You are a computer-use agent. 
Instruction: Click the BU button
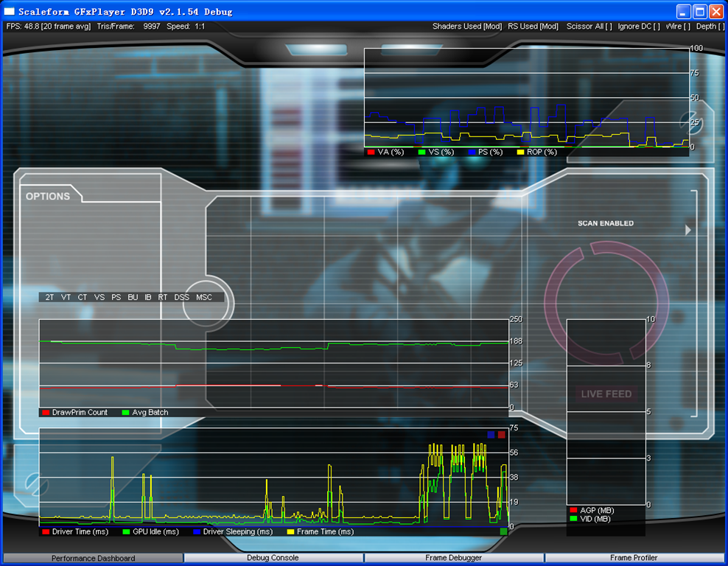click(x=133, y=297)
